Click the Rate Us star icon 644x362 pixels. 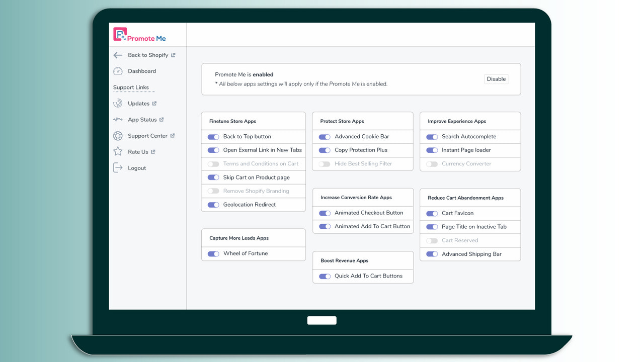pyautogui.click(x=117, y=151)
